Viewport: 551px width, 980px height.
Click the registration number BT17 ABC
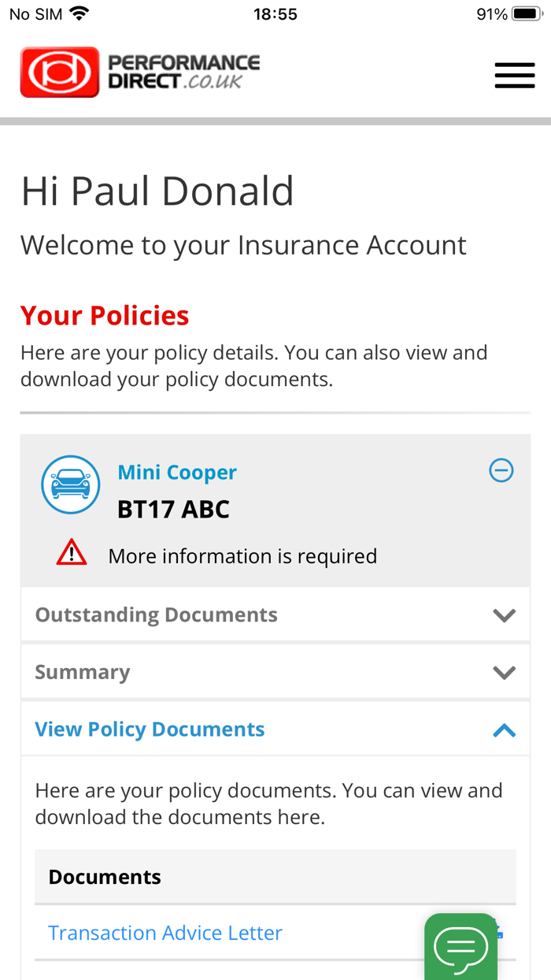coord(173,509)
